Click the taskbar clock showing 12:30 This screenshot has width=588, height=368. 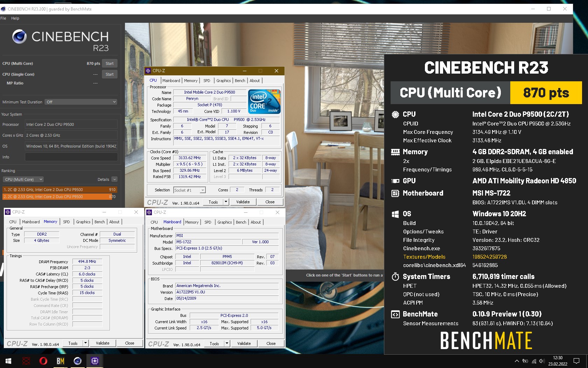(x=558, y=361)
